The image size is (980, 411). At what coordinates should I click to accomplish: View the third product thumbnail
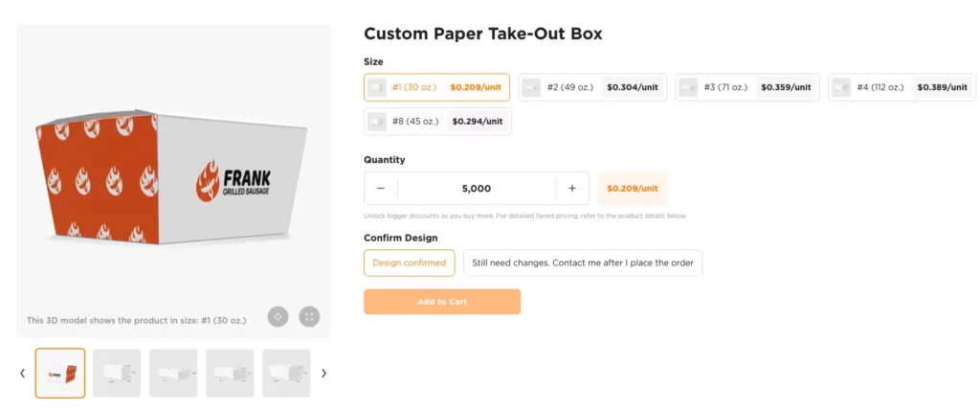173,373
